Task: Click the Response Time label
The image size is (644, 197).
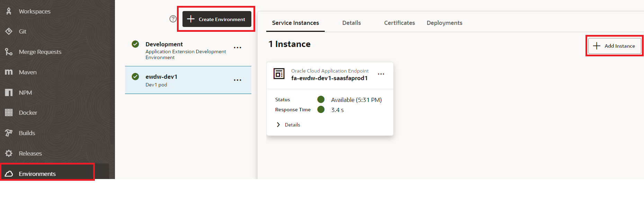Action: [x=293, y=110]
